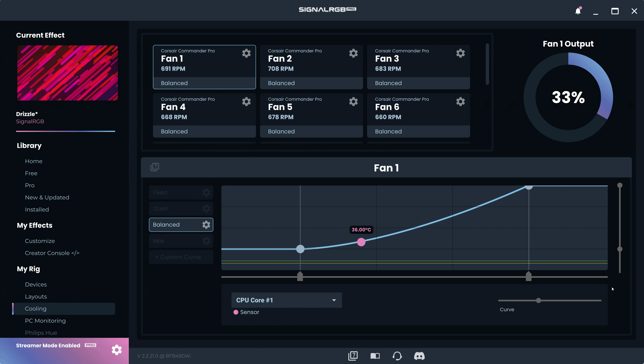Viewport: 644px width, 364px height.
Task: Click the notifications bell icon
Action: [x=578, y=11]
